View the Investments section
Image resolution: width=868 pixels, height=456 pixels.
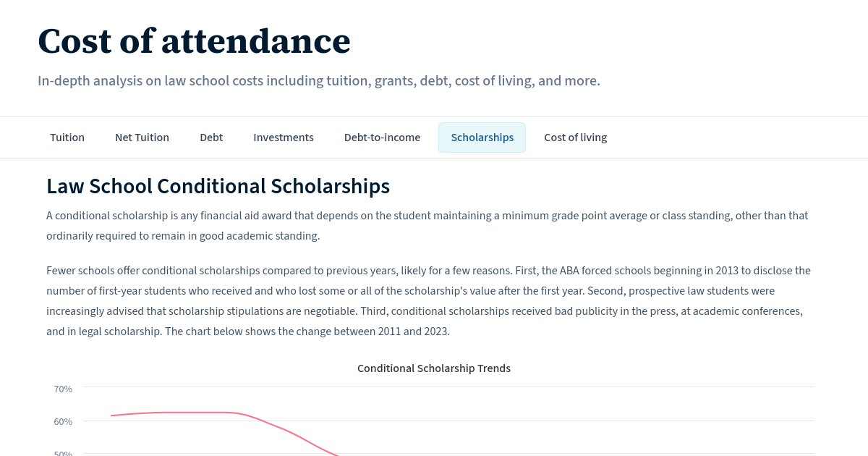(283, 137)
